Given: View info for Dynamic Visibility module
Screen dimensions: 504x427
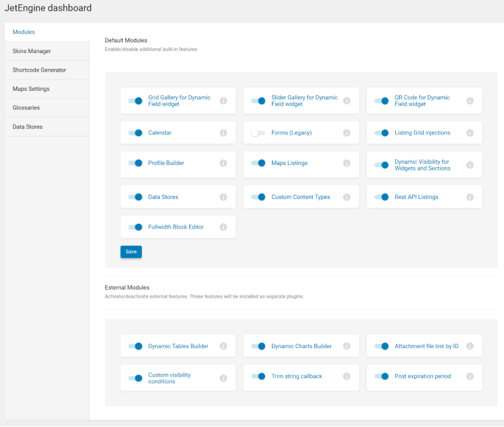Looking at the screenshot, I should click(x=470, y=165).
